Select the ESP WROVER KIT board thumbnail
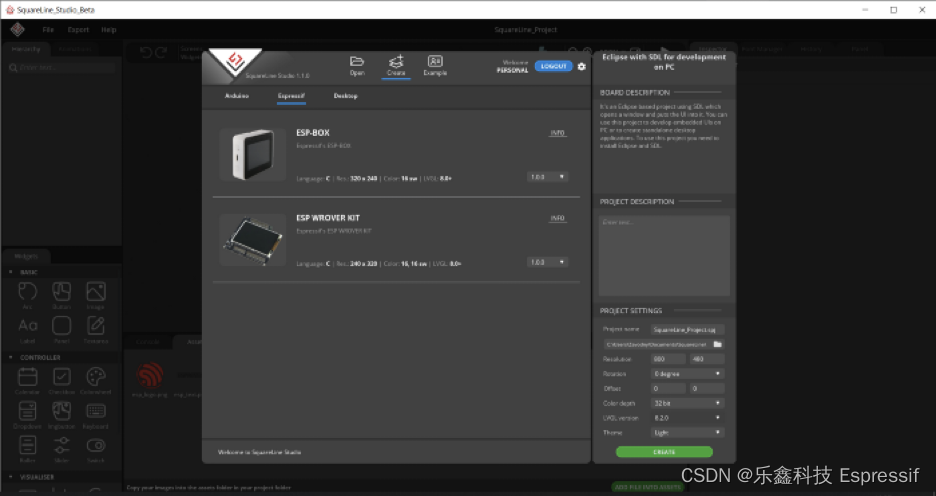Image resolution: width=936 pixels, height=496 pixels. [x=253, y=239]
